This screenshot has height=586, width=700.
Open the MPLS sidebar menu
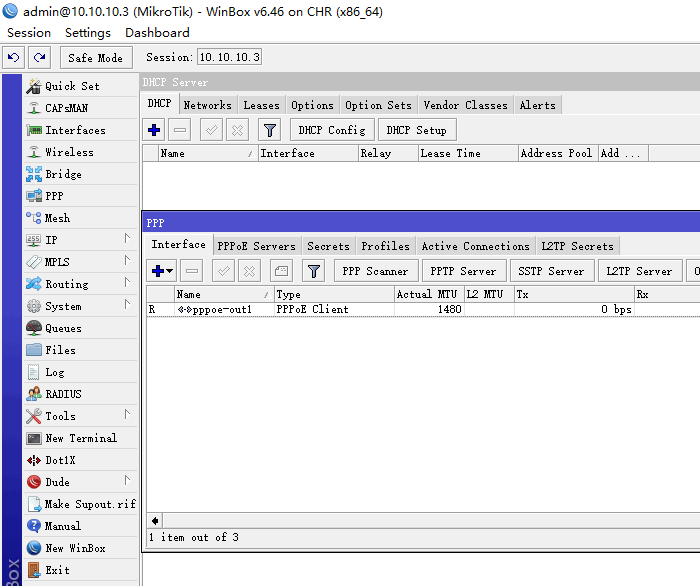(80, 262)
